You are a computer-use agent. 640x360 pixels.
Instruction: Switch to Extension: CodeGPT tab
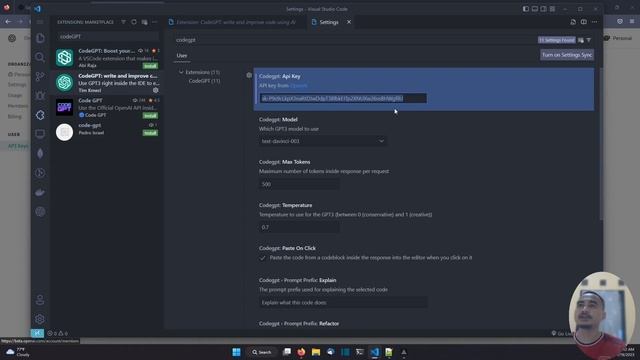(x=236, y=22)
